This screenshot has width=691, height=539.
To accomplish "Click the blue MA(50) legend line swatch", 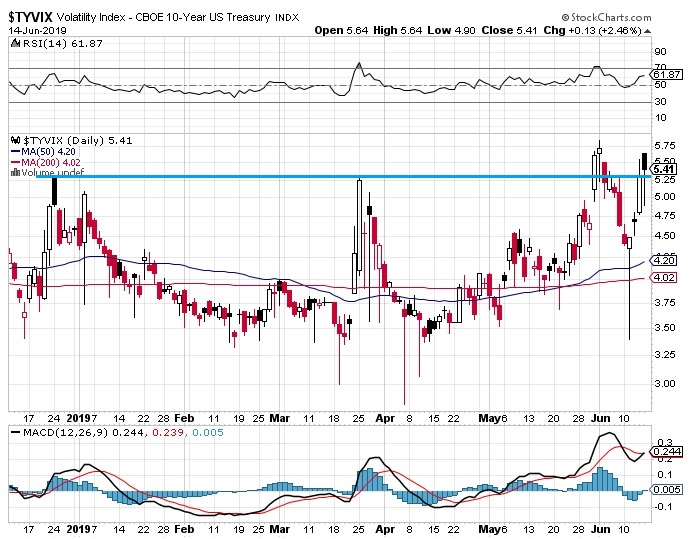I will coord(15,152).
